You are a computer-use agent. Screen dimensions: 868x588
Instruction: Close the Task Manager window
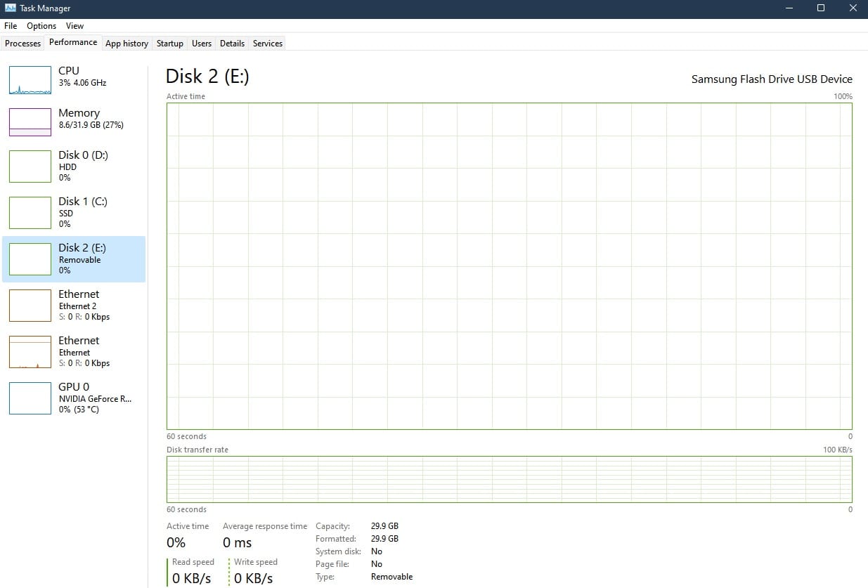(x=853, y=8)
